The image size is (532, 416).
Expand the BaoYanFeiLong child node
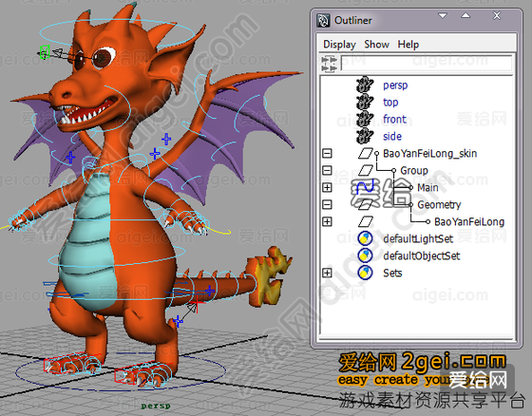point(327,221)
